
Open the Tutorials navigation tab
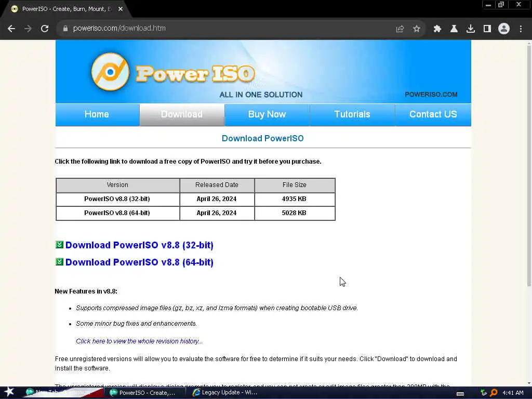click(x=352, y=115)
